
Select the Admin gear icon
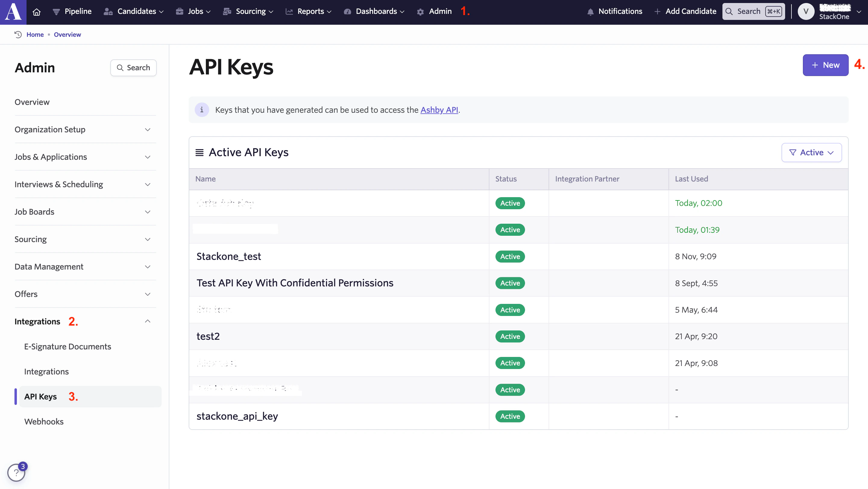click(x=420, y=11)
